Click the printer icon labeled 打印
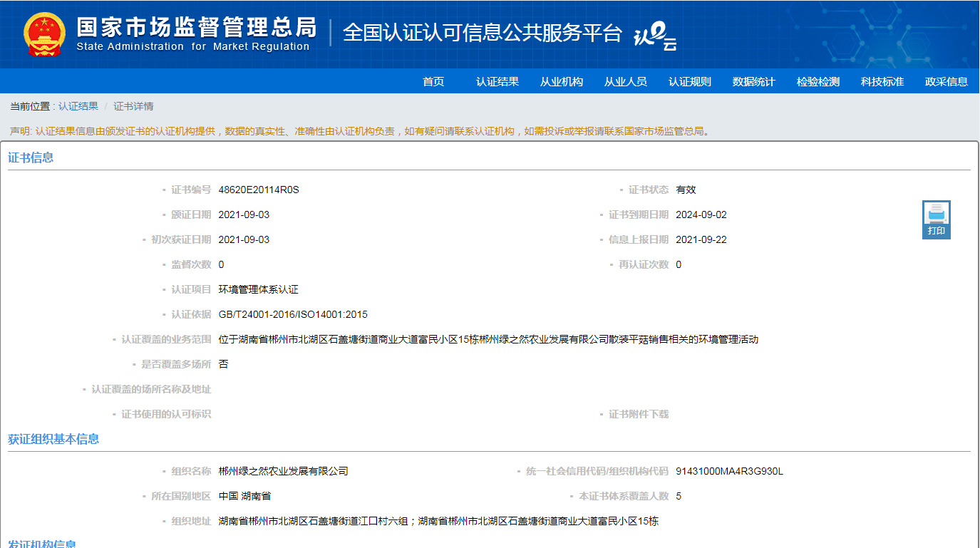The image size is (980, 548). [936, 219]
